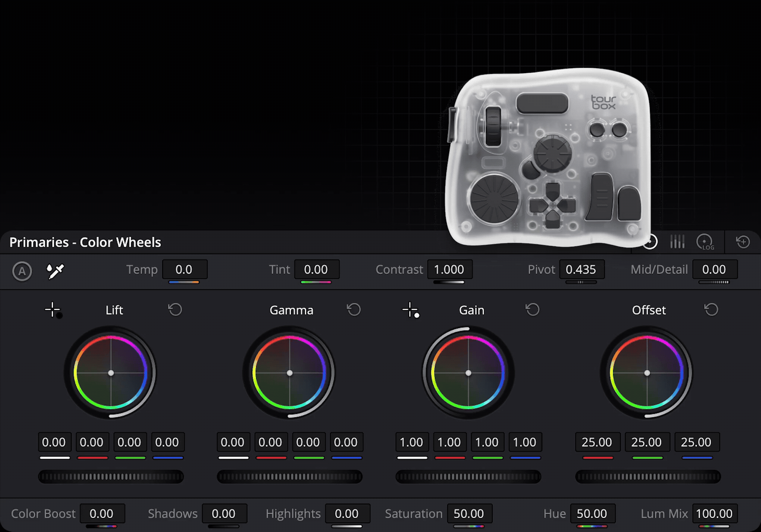Pick black point with Lift crosshair
This screenshot has height=532, width=761.
tap(53, 310)
